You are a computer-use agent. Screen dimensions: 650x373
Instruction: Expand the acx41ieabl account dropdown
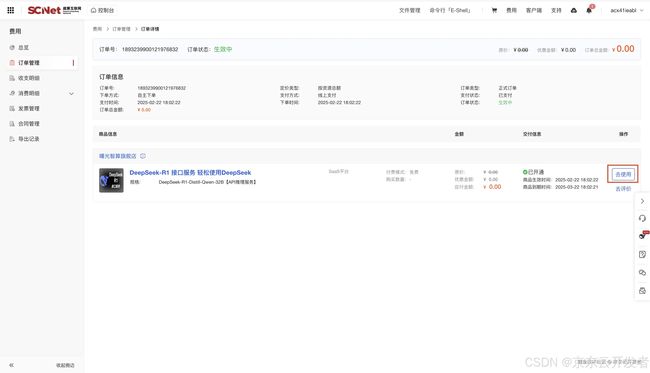[626, 10]
